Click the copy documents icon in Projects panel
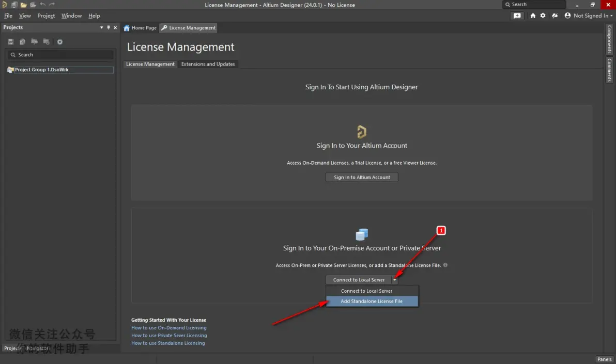Image resolution: width=616 pixels, height=364 pixels. [22, 42]
